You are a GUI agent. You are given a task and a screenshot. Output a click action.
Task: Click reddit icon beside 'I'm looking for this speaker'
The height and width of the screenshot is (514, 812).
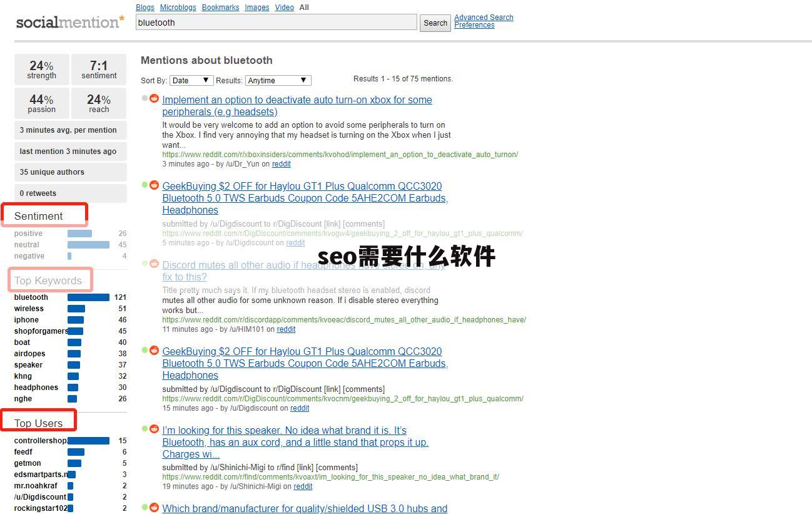coord(155,429)
